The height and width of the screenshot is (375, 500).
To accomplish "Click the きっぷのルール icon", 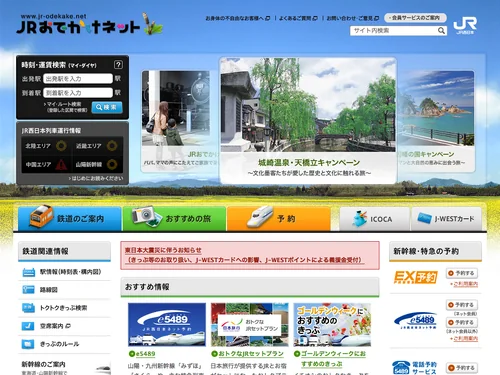I will [28, 344].
